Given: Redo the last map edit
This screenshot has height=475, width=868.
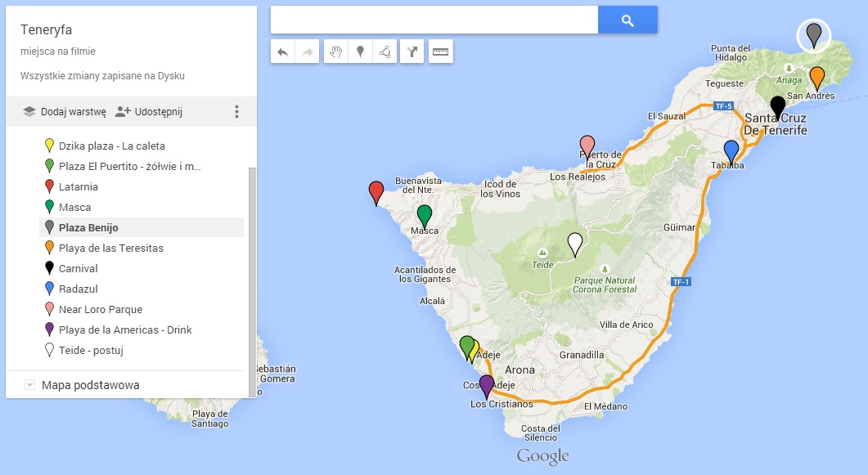Looking at the screenshot, I should [308, 52].
